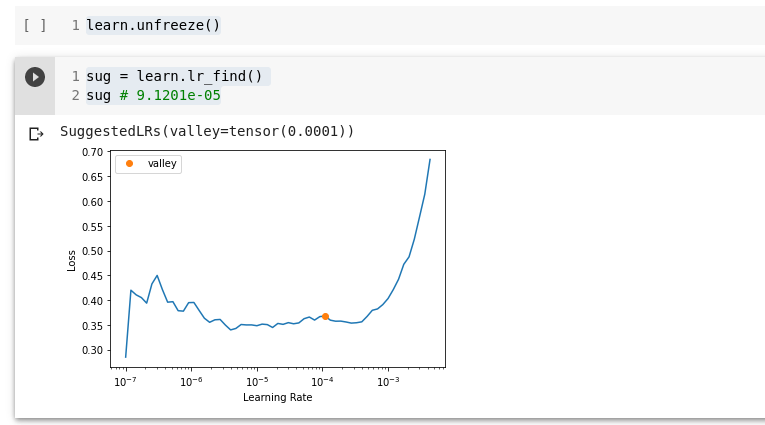The height and width of the screenshot is (425, 765).
Task: Click the 0.70 y-axis tick label
Action: pyautogui.click(x=92, y=152)
